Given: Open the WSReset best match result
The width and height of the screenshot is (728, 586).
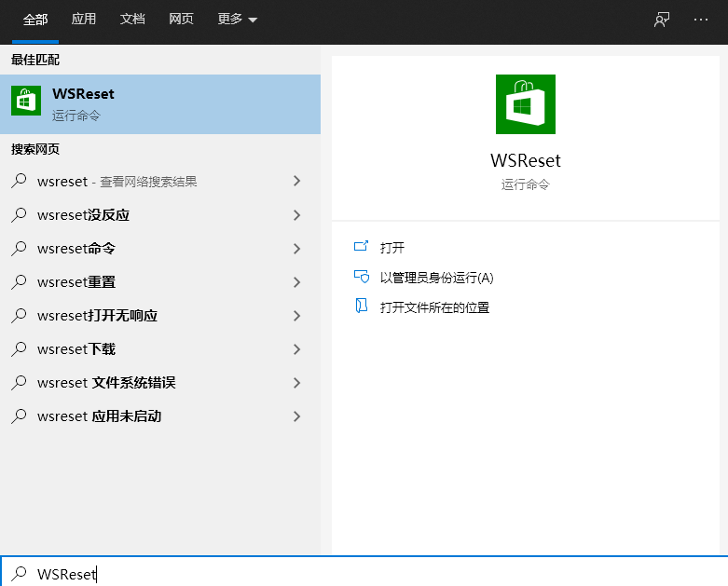Looking at the screenshot, I should pyautogui.click(x=160, y=104).
